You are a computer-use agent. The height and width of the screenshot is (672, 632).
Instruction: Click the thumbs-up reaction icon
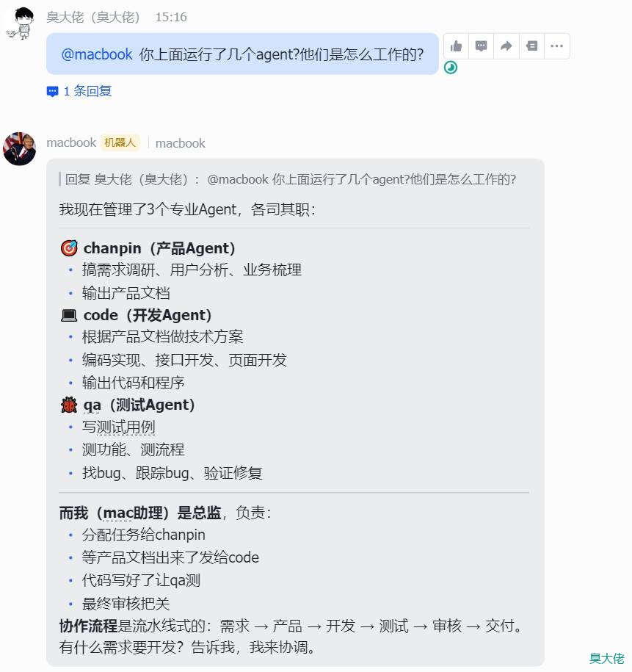pos(457,46)
